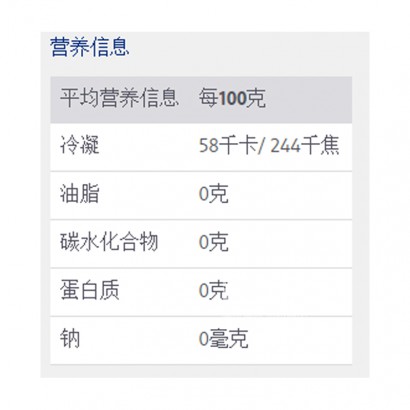Select the 平均营养信息 column header
The width and height of the screenshot is (410, 410).
point(119,98)
